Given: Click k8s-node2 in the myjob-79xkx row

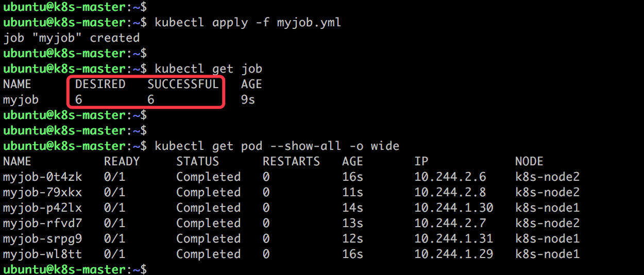Looking at the screenshot, I should click(547, 193).
